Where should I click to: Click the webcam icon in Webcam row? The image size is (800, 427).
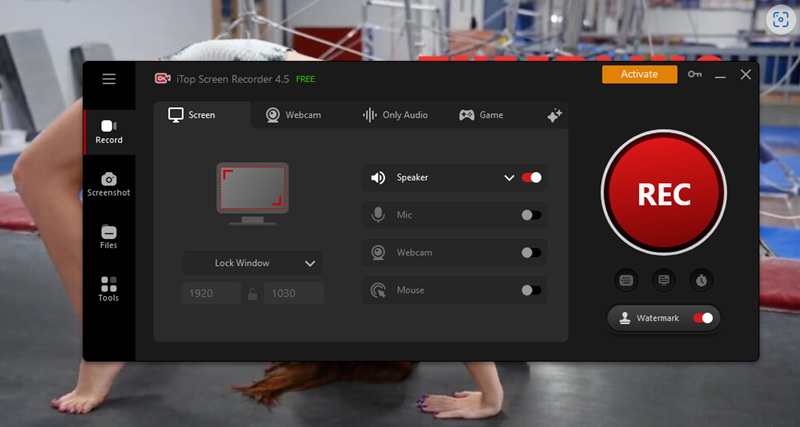pyautogui.click(x=378, y=253)
